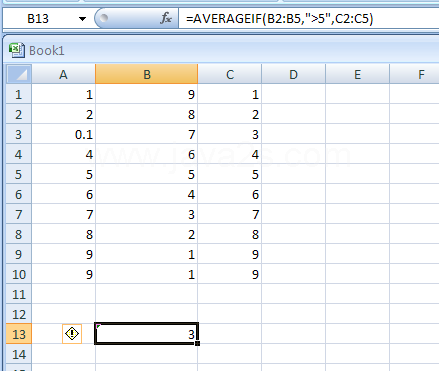Click cell C10 containing 9
The image size is (439, 371).
click(x=230, y=274)
